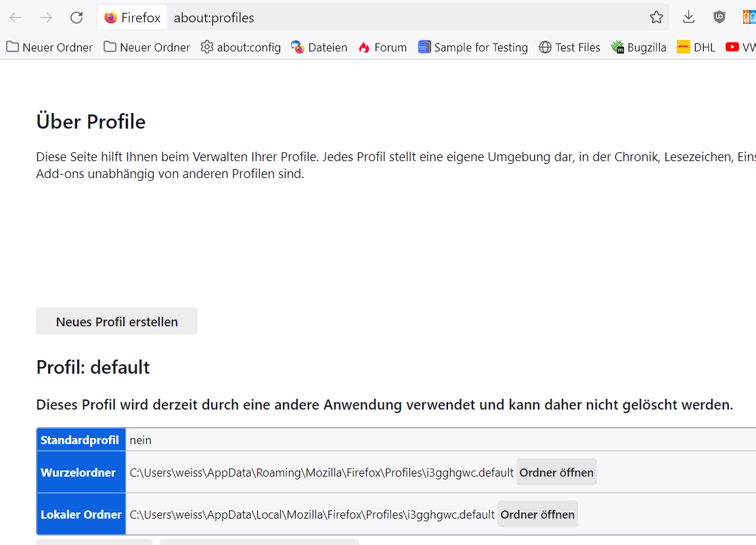The width and height of the screenshot is (756, 545).
Task: Expand the second Neuer Ordner bookmark folder
Action: tap(147, 47)
